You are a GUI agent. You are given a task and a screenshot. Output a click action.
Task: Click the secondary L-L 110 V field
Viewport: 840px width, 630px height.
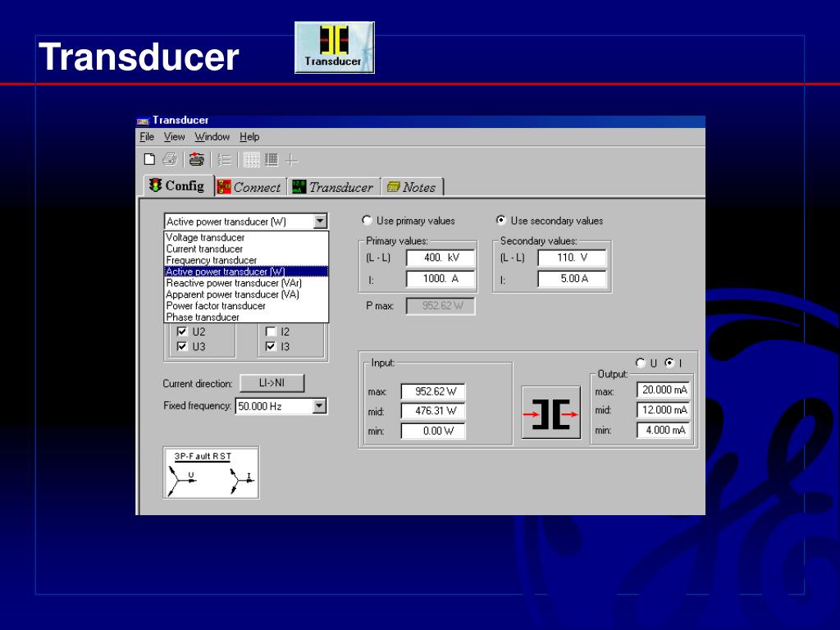[x=572, y=258]
